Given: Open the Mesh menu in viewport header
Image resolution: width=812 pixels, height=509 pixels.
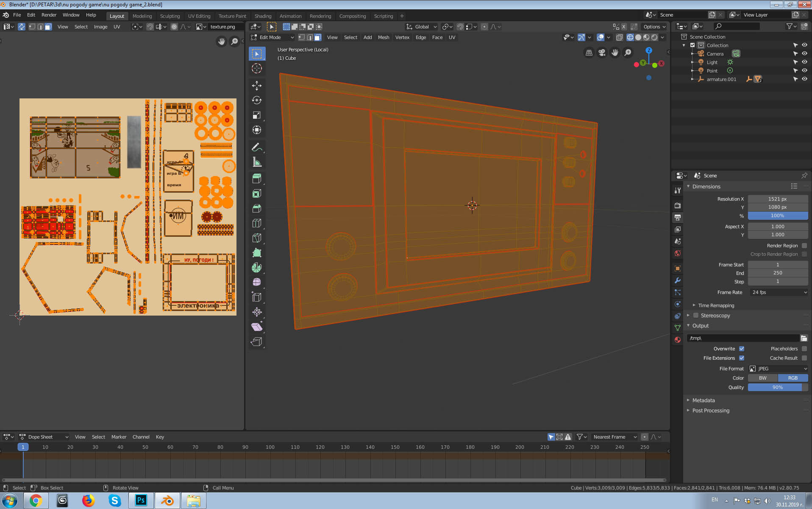Looking at the screenshot, I should tap(384, 37).
